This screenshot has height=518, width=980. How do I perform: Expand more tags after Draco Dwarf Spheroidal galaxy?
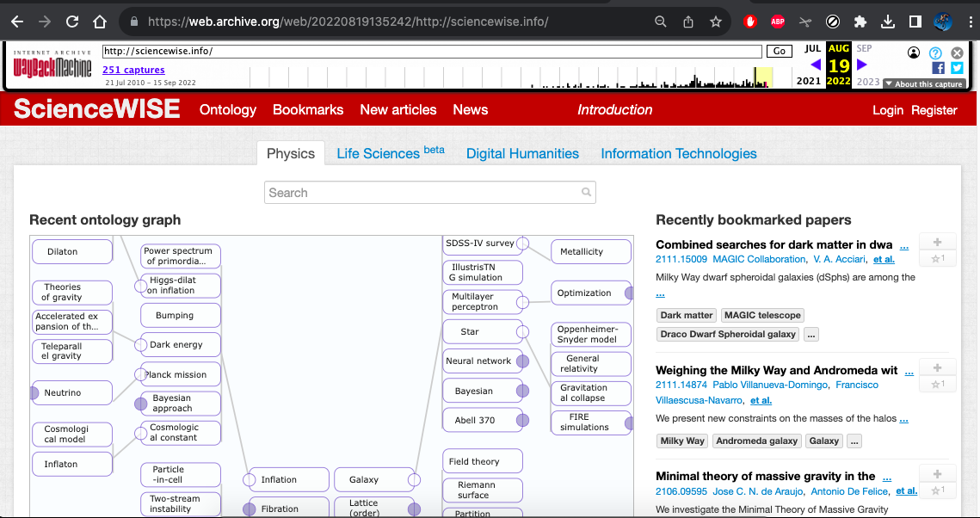pos(811,334)
